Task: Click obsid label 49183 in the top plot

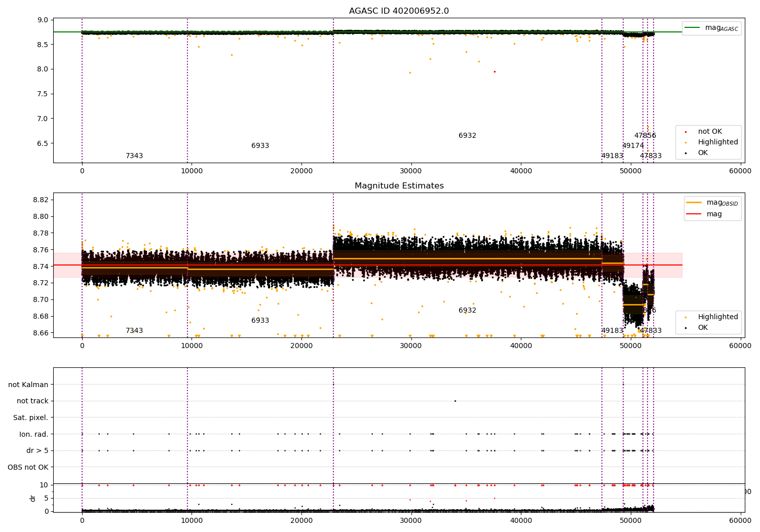Action: 612,156
